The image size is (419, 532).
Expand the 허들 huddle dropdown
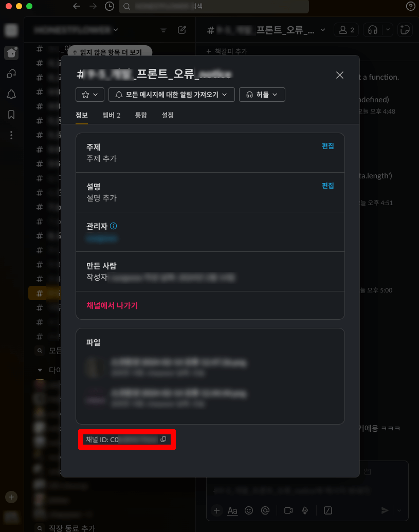pos(262,95)
